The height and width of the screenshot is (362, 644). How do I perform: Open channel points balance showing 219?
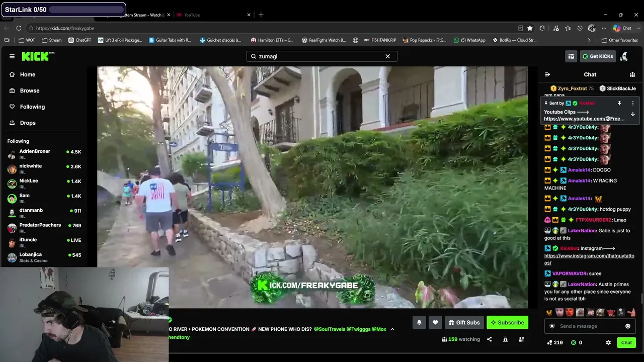[555, 342]
